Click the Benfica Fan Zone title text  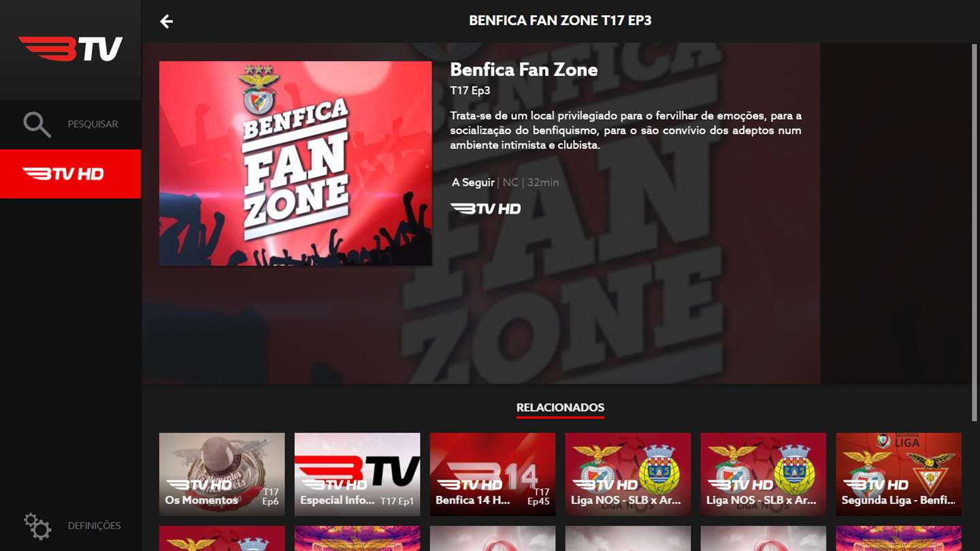click(x=524, y=69)
